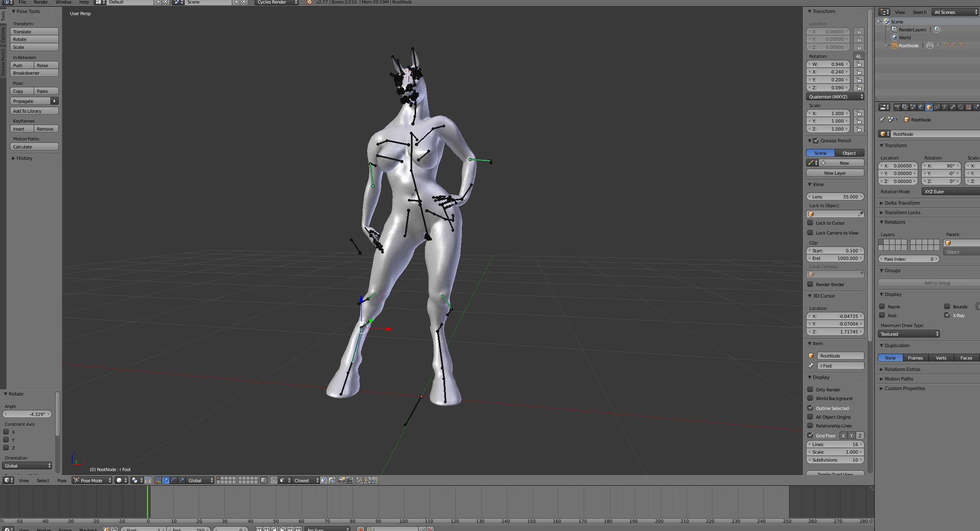980x531 pixels.
Task: Click the pin icon beside RootNode breadcrumb
Action: 882,119
